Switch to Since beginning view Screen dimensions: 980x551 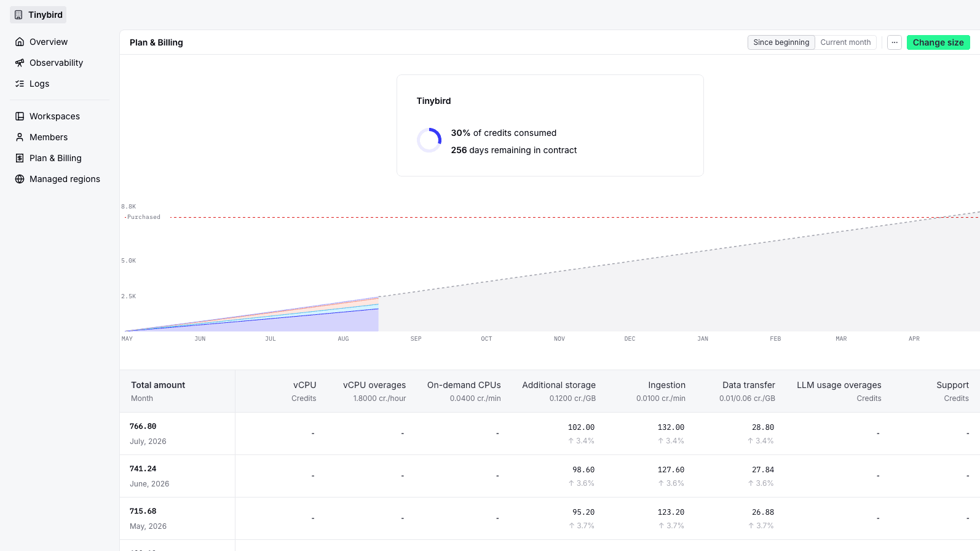781,42
